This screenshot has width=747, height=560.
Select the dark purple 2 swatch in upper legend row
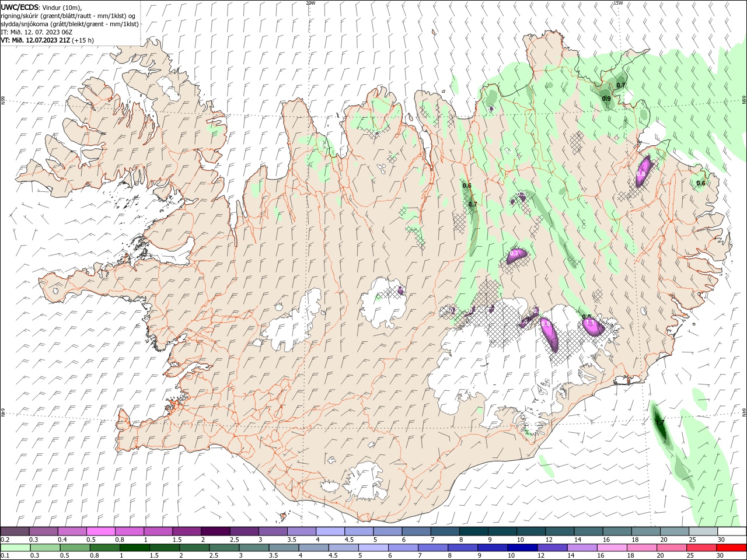point(215,531)
